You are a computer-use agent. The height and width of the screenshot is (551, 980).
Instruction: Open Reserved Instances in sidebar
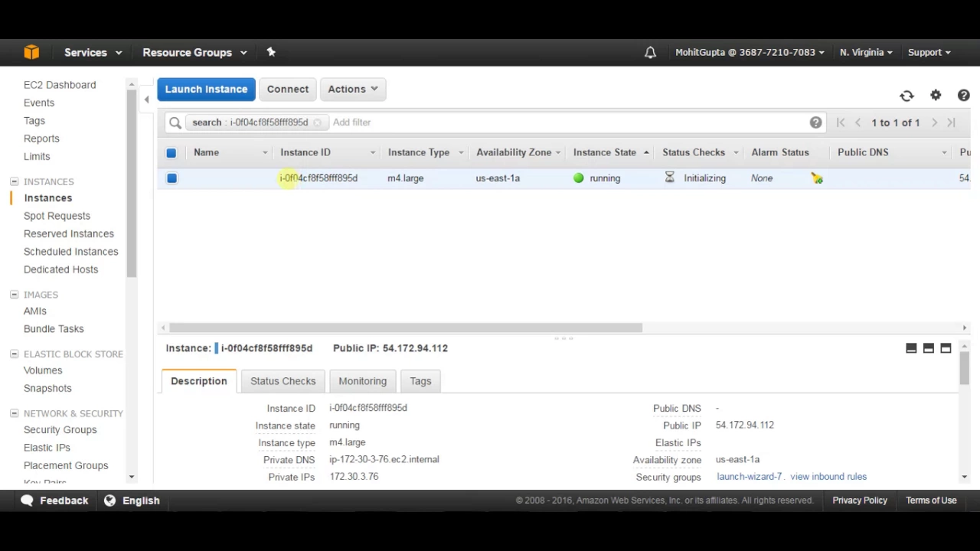[69, 234]
